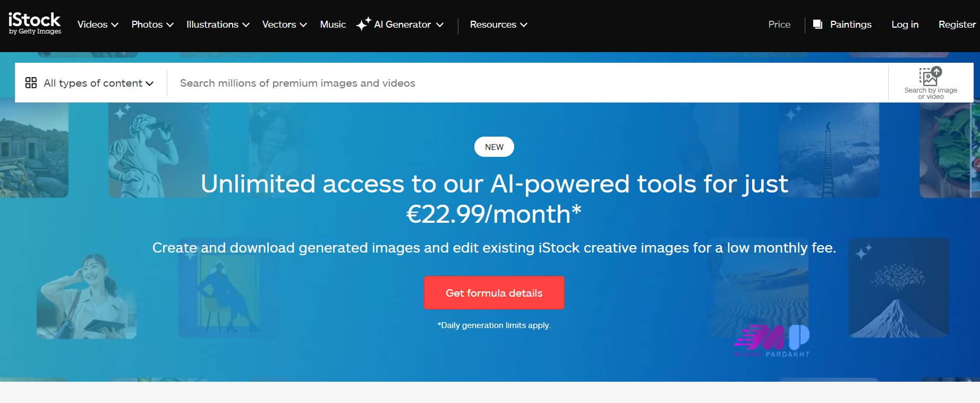The image size is (980, 403).
Task: Expand the Resources dropdown menu
Action: coord(498,24)
